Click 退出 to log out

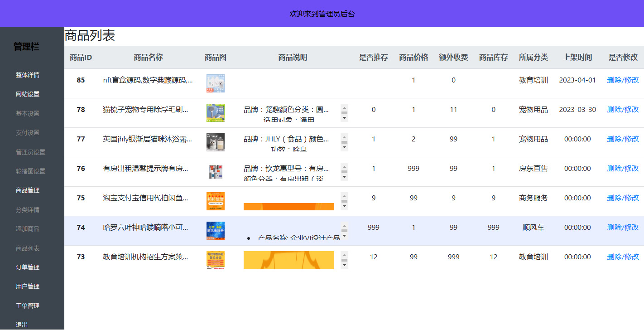point(22,325)
